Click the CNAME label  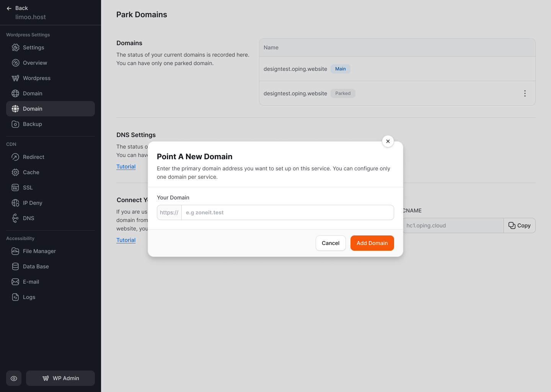click(x=412, y=211)
